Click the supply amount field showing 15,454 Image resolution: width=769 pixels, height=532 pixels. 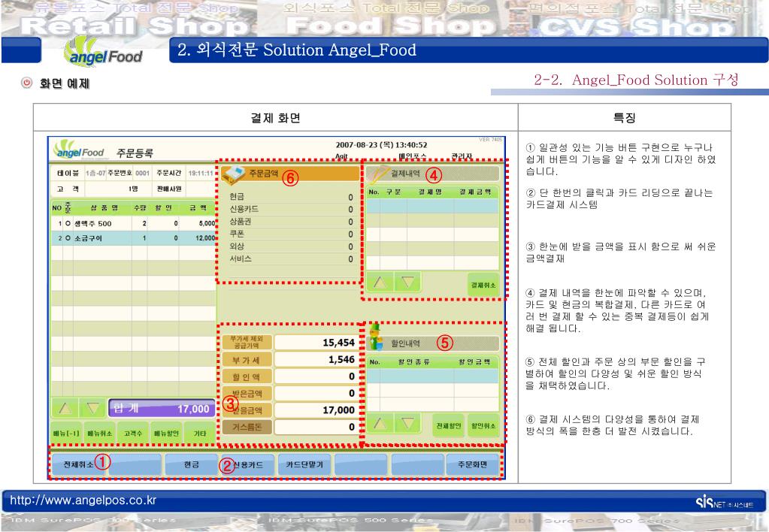[x=315, y=342]
